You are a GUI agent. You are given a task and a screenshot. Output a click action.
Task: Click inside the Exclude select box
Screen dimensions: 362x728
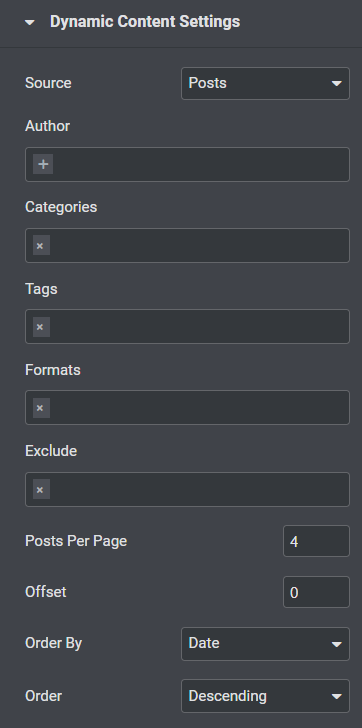click(x=200, y=489)
